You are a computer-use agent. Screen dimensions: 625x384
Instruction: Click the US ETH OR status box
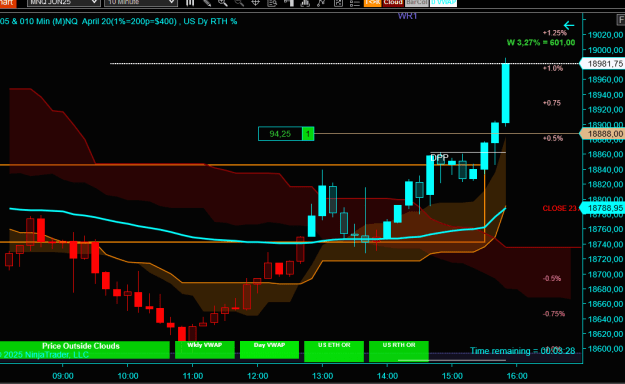click(x=334, y=351)
